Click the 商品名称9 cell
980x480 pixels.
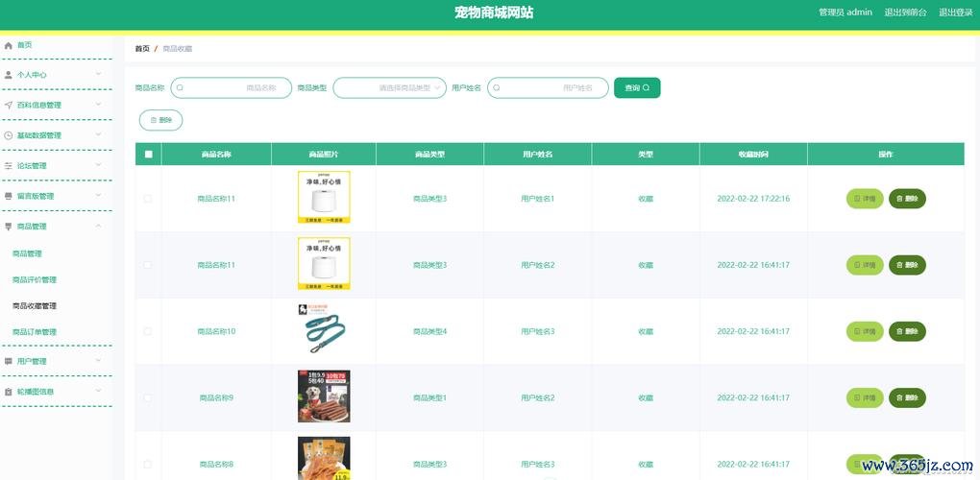(x=216, y=397)
